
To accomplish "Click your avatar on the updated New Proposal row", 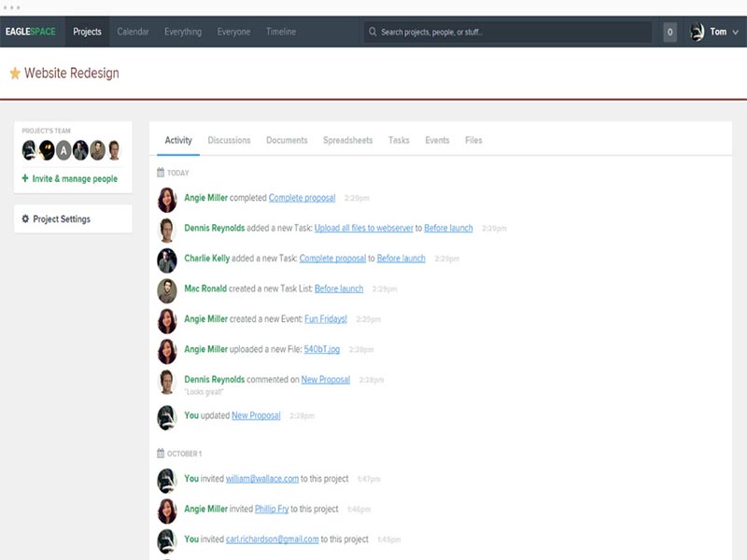I will click(167, 417).
